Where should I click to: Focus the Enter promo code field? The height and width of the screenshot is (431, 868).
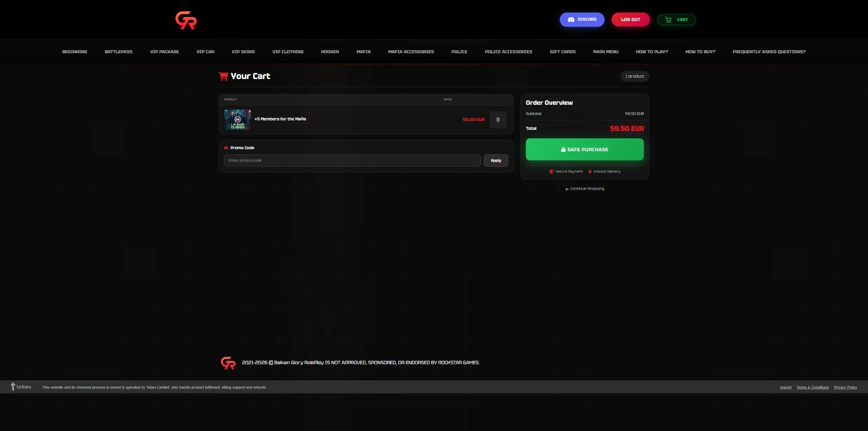coord(352,161)
